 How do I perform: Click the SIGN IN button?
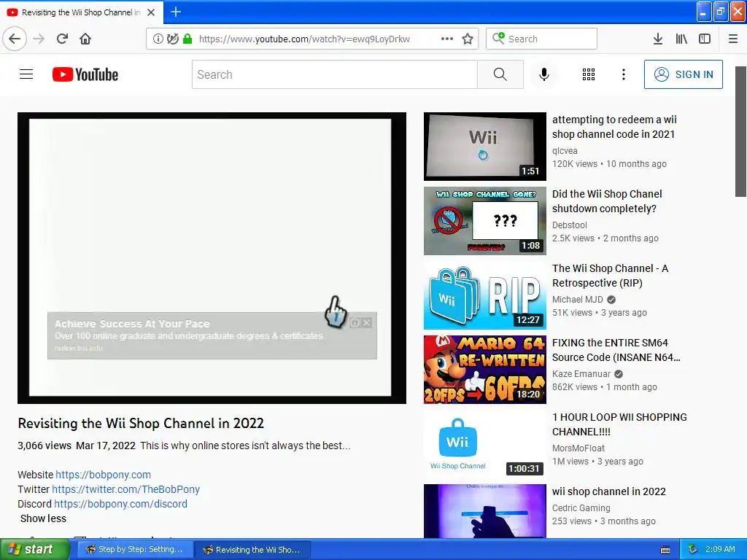[683, 74]
